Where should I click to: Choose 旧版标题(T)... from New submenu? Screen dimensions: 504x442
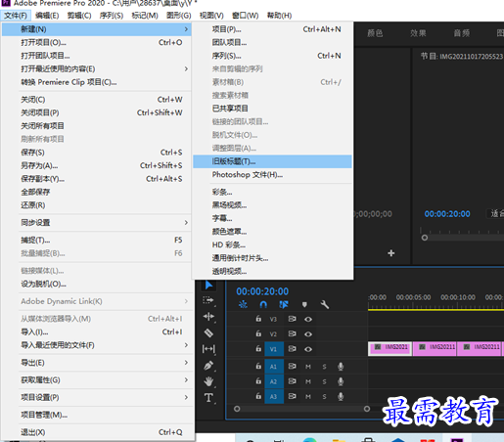pos(272,161)
